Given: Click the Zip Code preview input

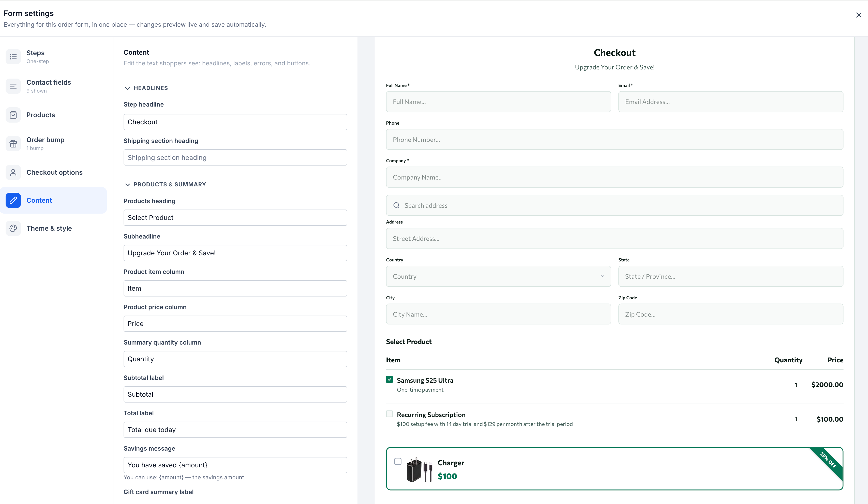Looking at the screenshot, I should [730, 314].
